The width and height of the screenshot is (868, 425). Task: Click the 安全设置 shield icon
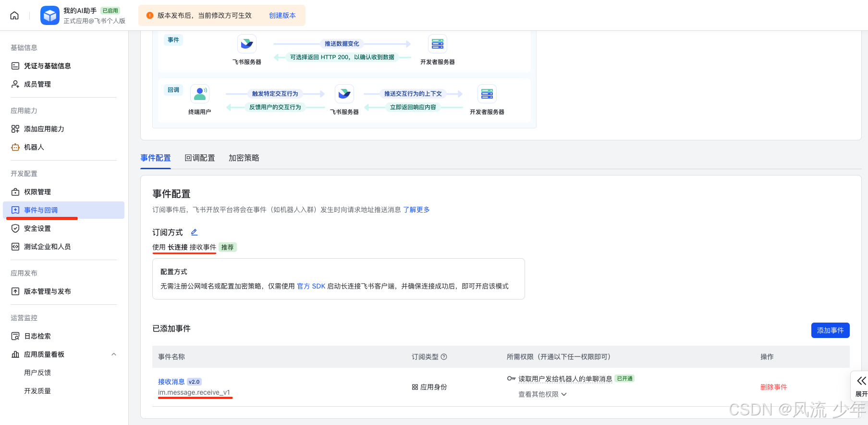(15, 228)
